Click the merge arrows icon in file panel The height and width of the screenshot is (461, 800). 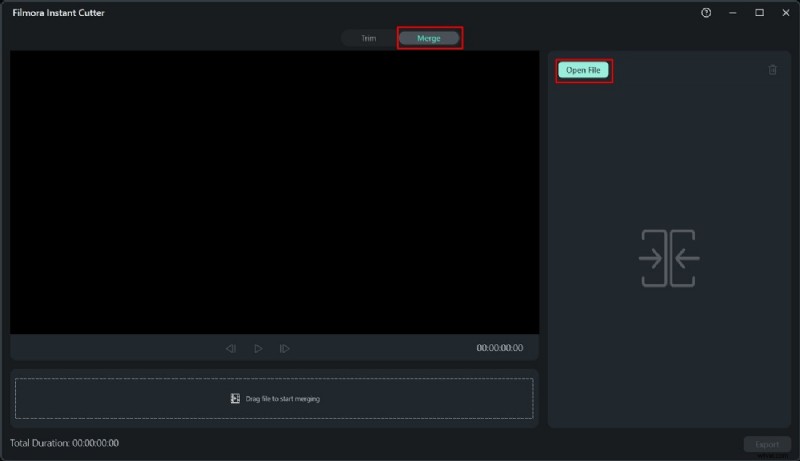click(x=669, y=258)
